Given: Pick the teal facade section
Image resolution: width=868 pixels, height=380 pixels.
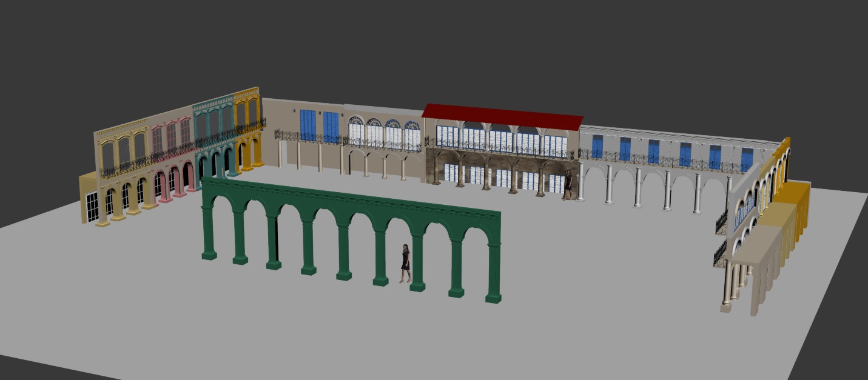Looking at the screenshot, I should coord(212,138).
